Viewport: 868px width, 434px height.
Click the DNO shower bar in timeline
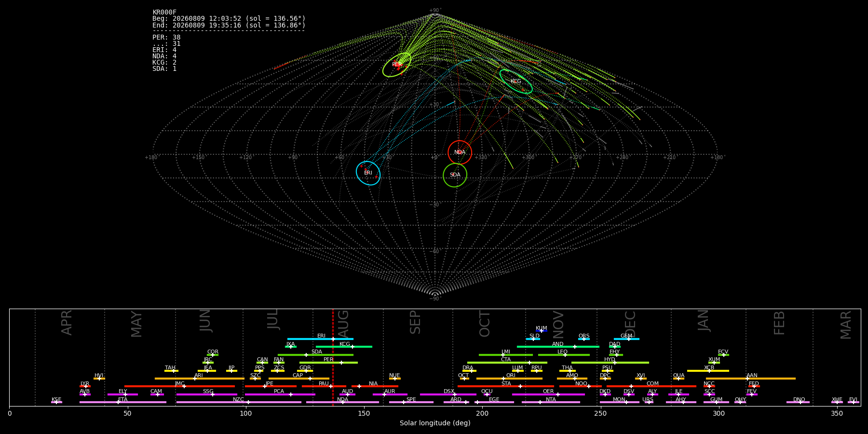click(798, 402)
